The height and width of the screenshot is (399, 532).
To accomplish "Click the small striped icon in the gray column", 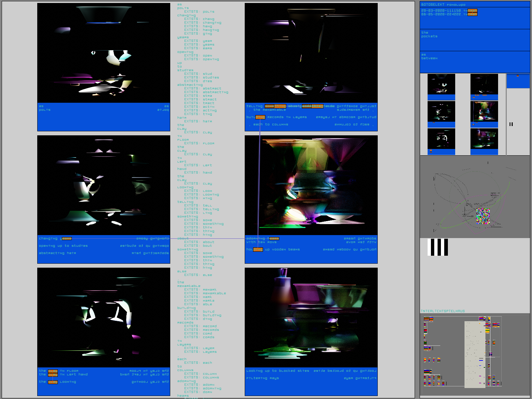I will pos(511,124).
